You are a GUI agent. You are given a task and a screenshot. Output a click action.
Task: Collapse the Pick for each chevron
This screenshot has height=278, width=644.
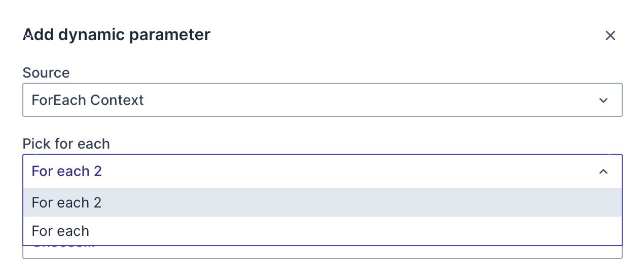click(x=603, y=171)
